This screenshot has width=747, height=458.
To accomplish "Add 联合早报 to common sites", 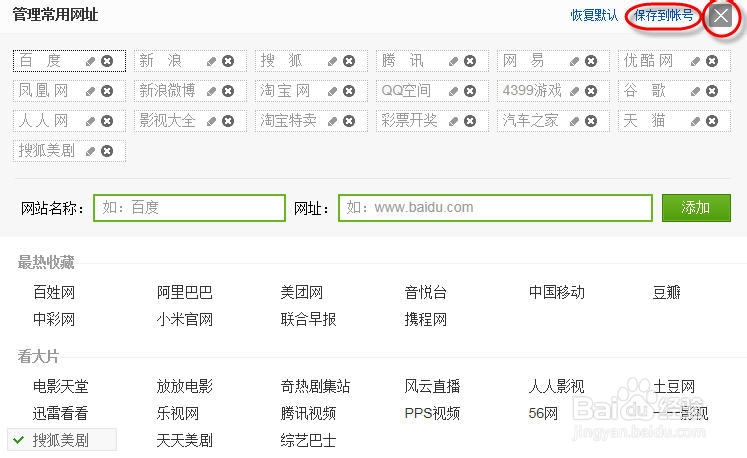I will click(308, 319).
